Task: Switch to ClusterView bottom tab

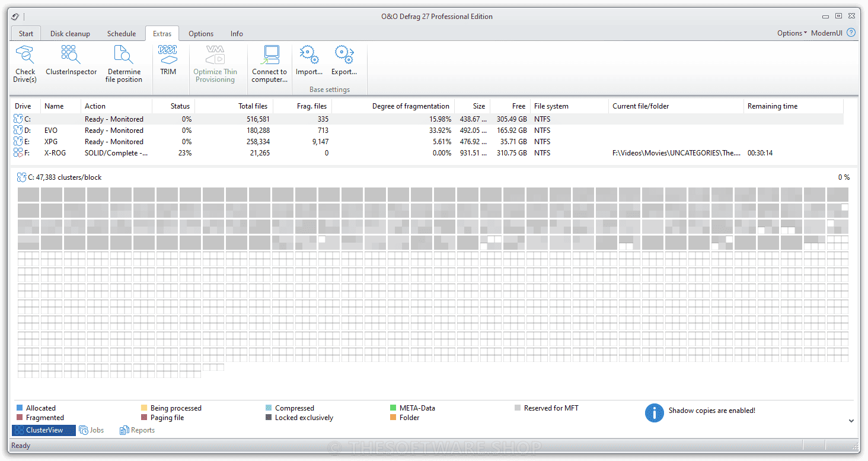Action: pos(44,430)
